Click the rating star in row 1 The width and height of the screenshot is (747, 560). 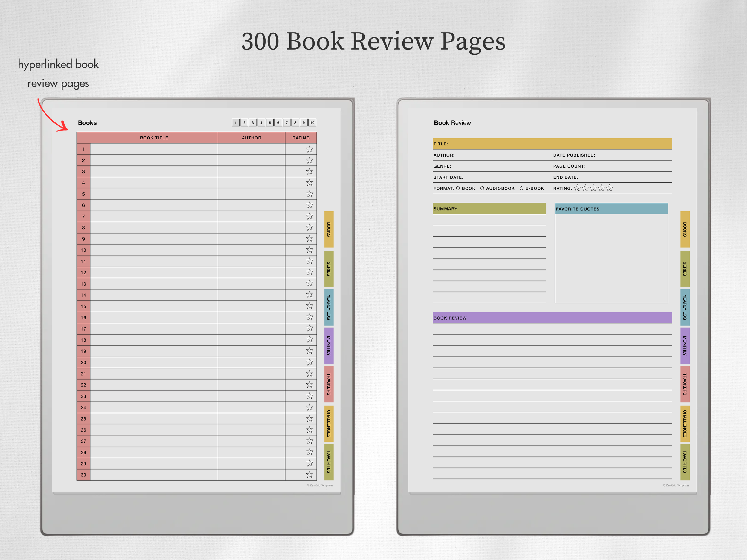(309, 149)
